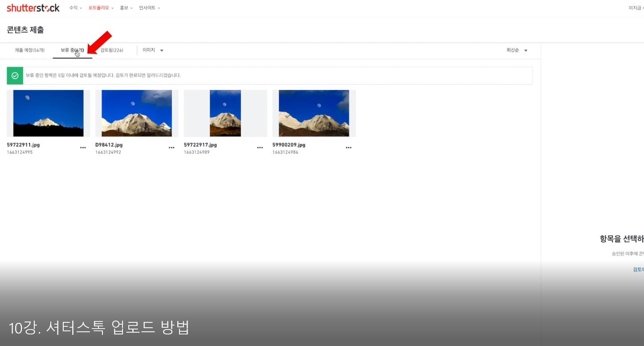
Task: Open the 최신순 sort dropdown
Action: coord(517,50)
